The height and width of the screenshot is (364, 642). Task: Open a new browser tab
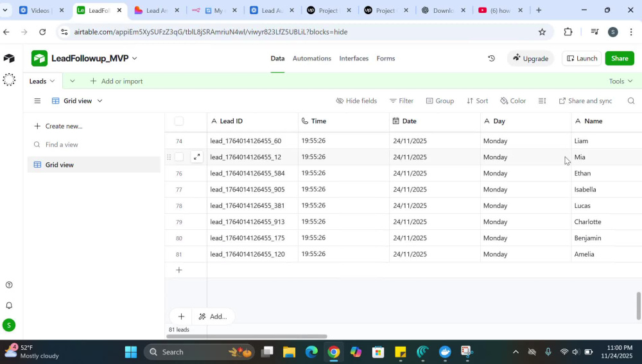[x=539, y=10]
